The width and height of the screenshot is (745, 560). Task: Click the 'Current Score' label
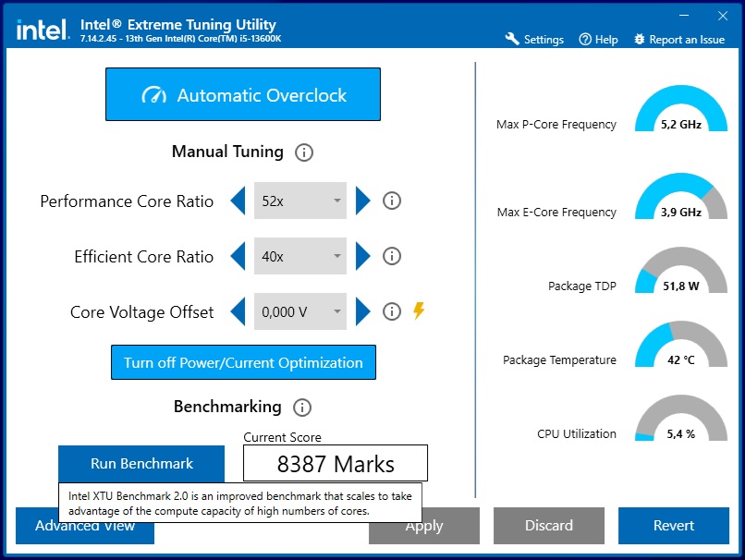click(x=282, y=437)
